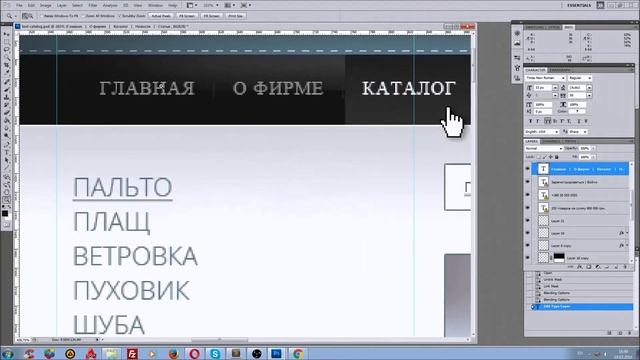This screenshot has height=360, width=640.
Task: Click the Opacity value field in Layers
Action: (584, 148)
